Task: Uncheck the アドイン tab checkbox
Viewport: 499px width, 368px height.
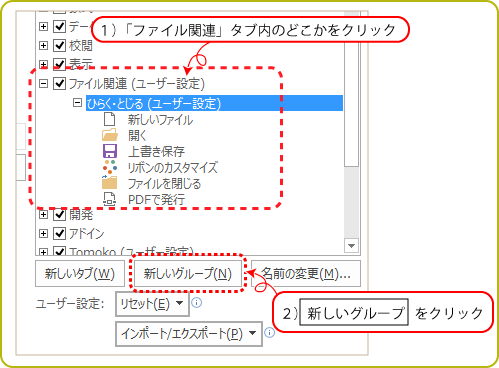Action: coord(60,233)
